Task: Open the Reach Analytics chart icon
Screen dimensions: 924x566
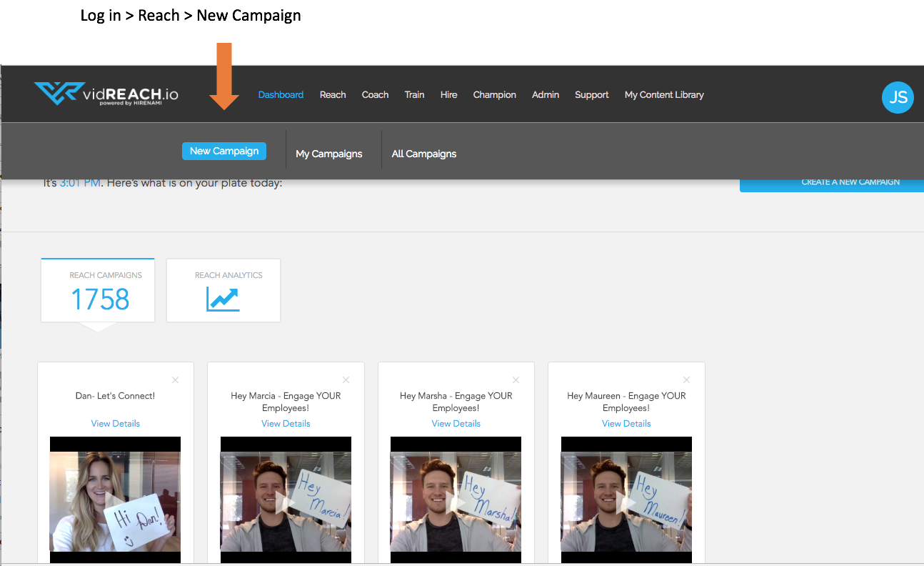Action: tap(223, 299)
